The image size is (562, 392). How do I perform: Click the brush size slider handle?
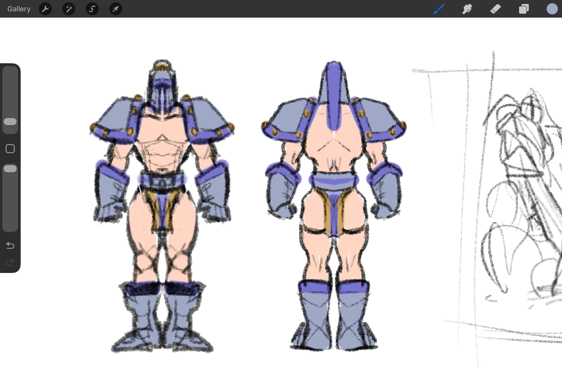tap(10, 122)
